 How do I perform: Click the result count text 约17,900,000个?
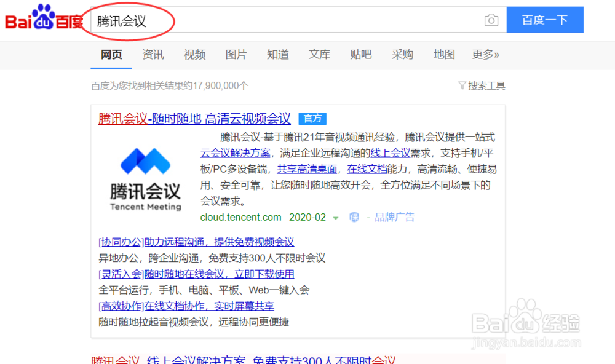pyautogui.click(x=216, y=85)
